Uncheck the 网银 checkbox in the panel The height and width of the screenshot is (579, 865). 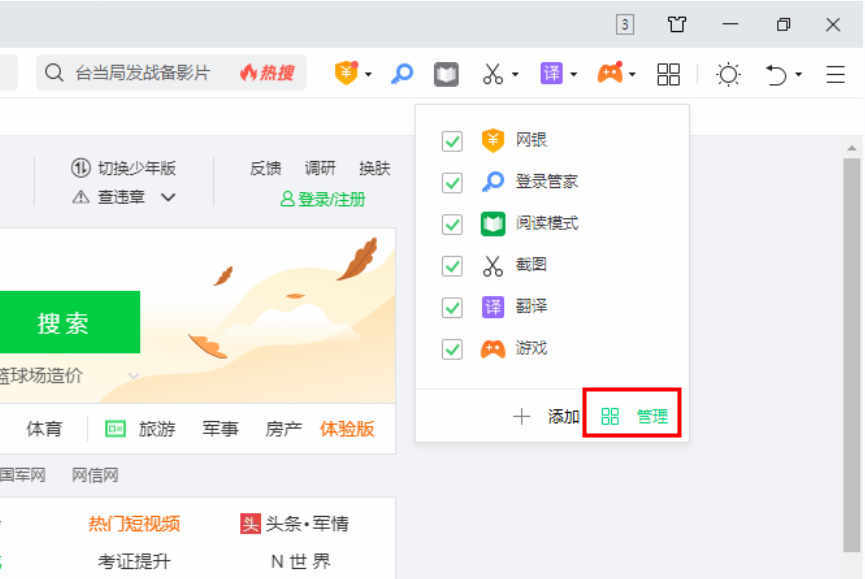[452, 141]
